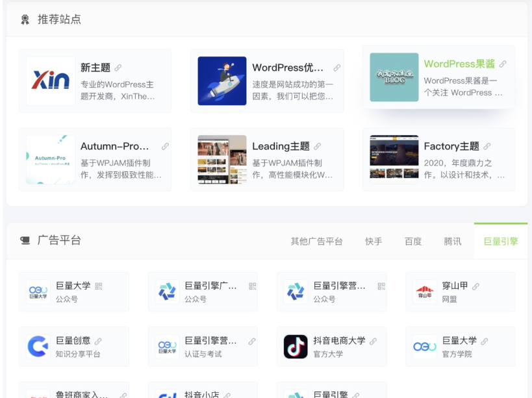
Task: Open the 巨量创意 title link
Action: [x=73, y=341]
